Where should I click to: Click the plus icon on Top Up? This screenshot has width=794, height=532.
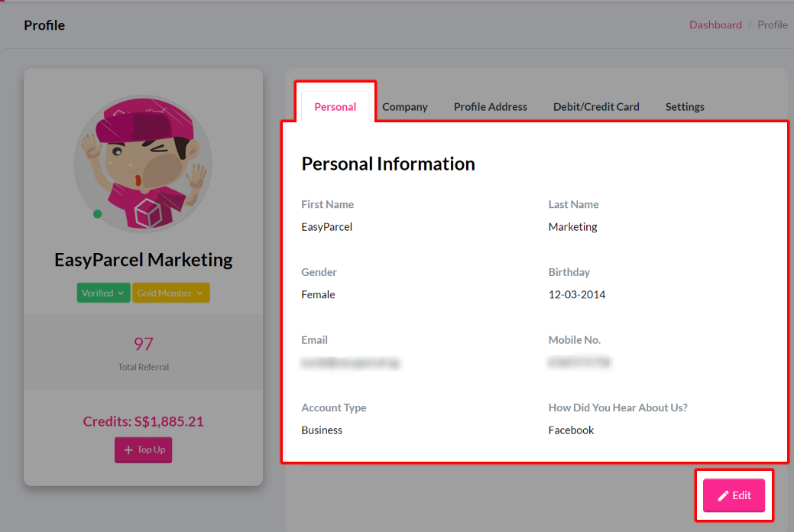(x=128, y=450)
